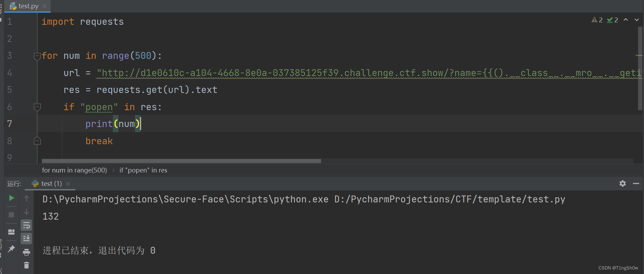Image resolution: width=644 pixels, height=274 pixels.
Task: Click the number 500 in range call
Action: pyautogui.click(x=143, y=56)
